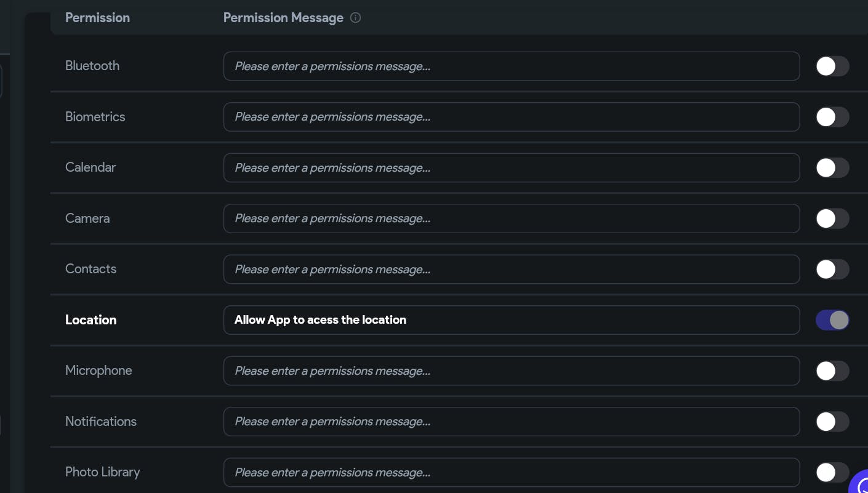Focus the Biometrics permission message input
This screenshot has width=868, height=493.
coord(511,117)
